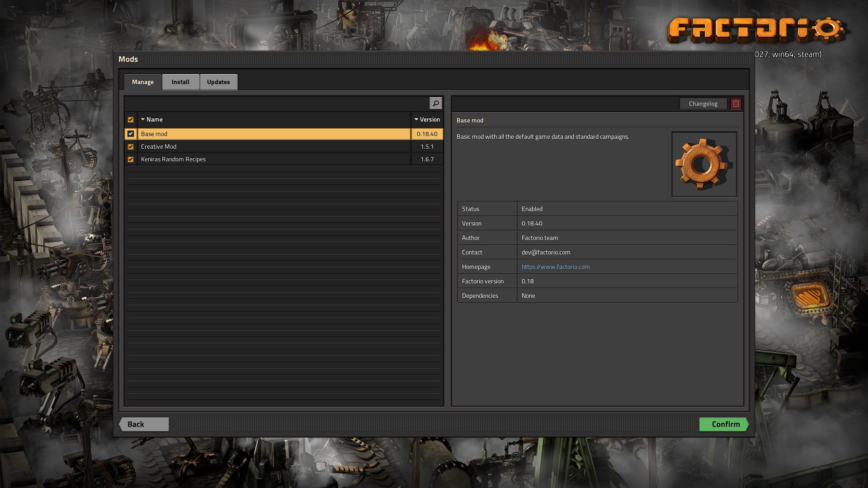This screenshot has width=868, height=488.
Task: Toggle the select-all mods checkbox in header
Action: click(x=131, y=120)
